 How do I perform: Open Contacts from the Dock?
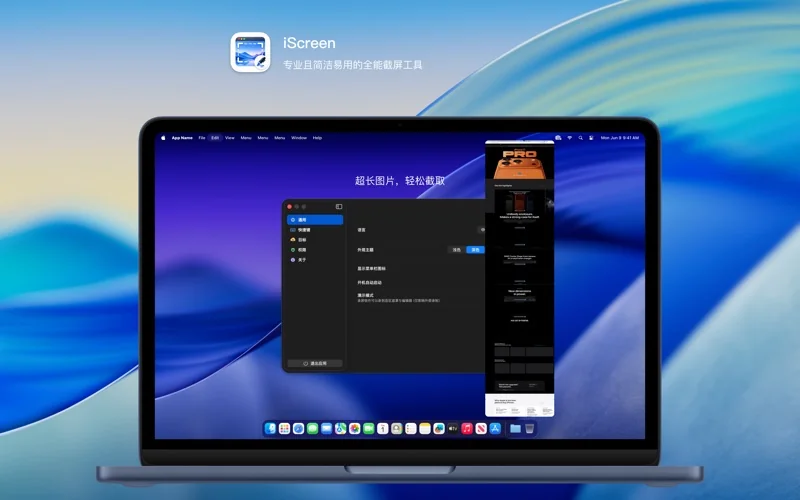(x=396, y=429)
